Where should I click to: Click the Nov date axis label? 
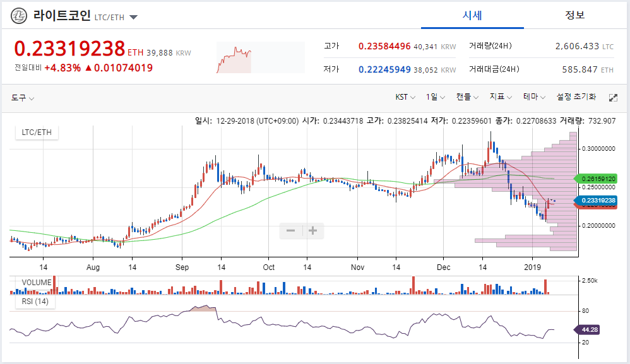click(357, 267)
